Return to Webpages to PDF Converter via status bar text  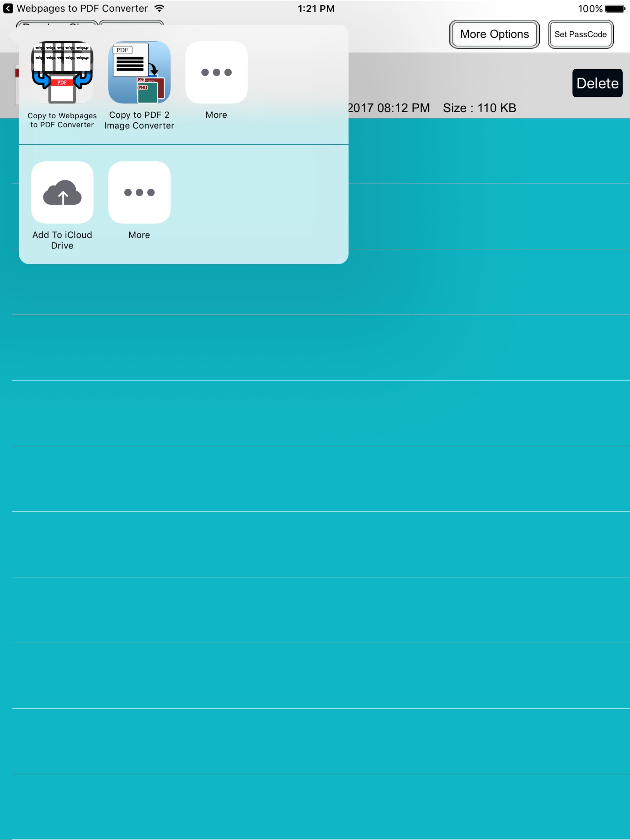click(x=82, y=8)
